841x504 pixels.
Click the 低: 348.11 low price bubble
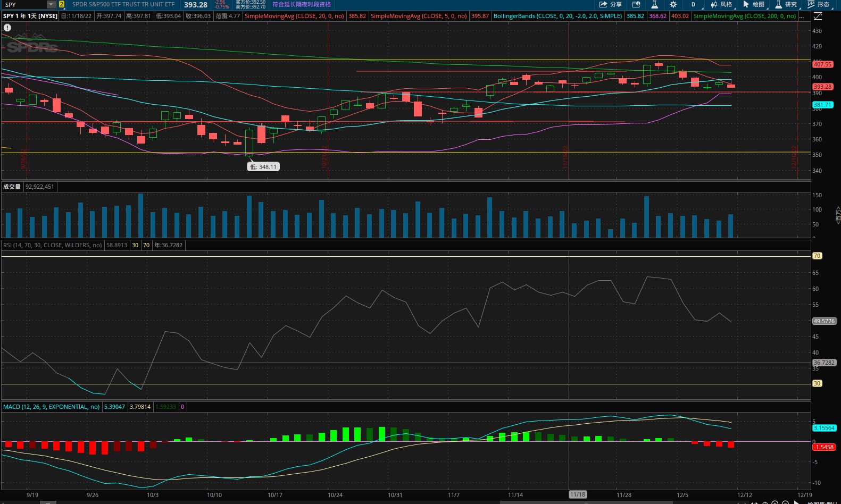tap(264, 166)
